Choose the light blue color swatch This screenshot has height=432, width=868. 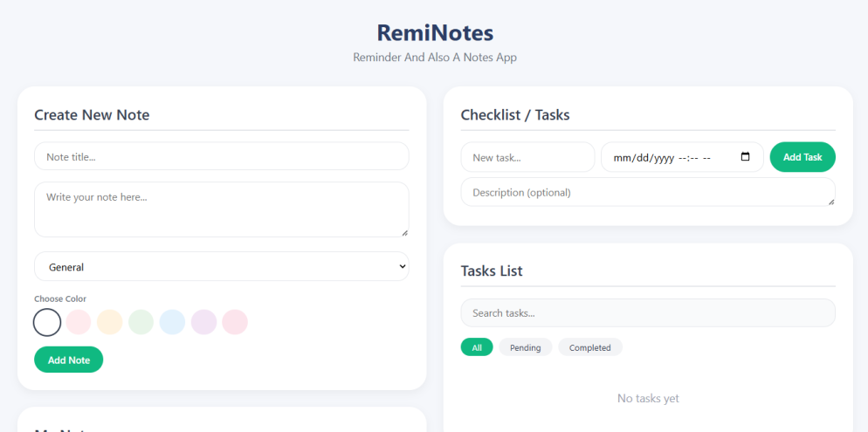(172, 323)
